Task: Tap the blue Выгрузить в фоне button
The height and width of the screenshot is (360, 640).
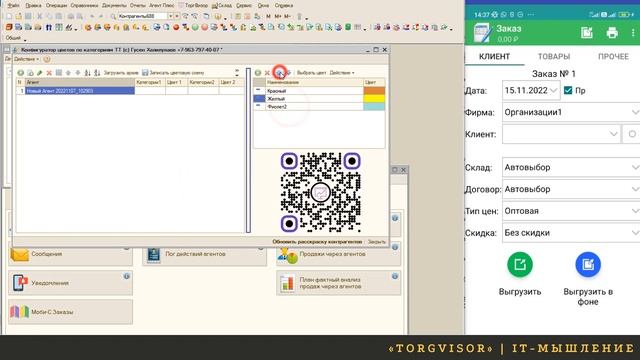Action: [588, 264]
